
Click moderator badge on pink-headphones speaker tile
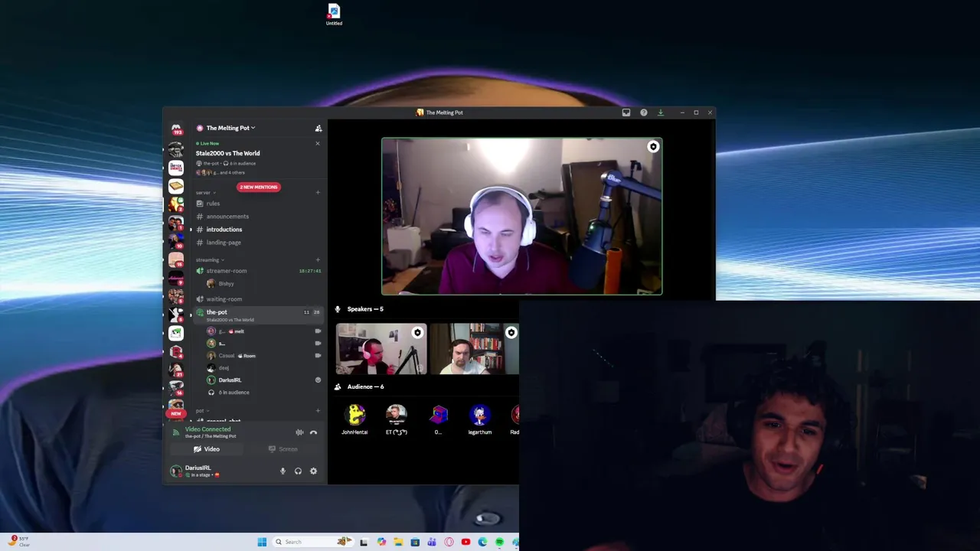tap(417, 332)
